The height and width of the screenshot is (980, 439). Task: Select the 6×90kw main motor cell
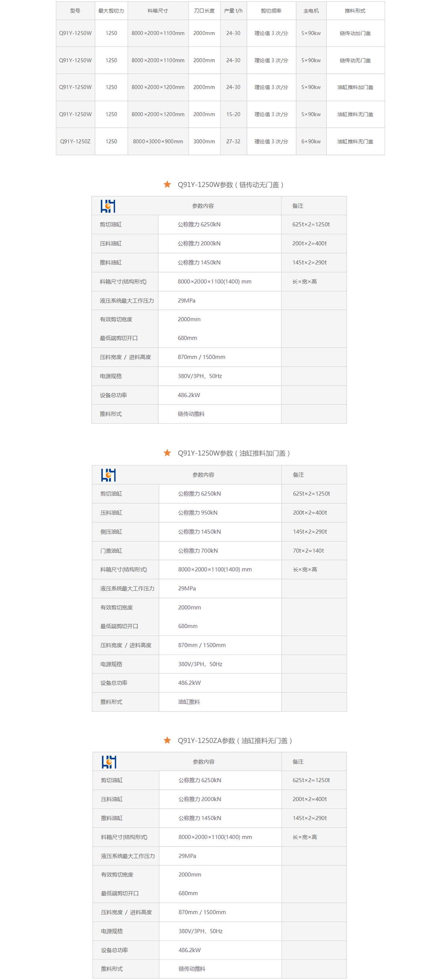[311, 141]
